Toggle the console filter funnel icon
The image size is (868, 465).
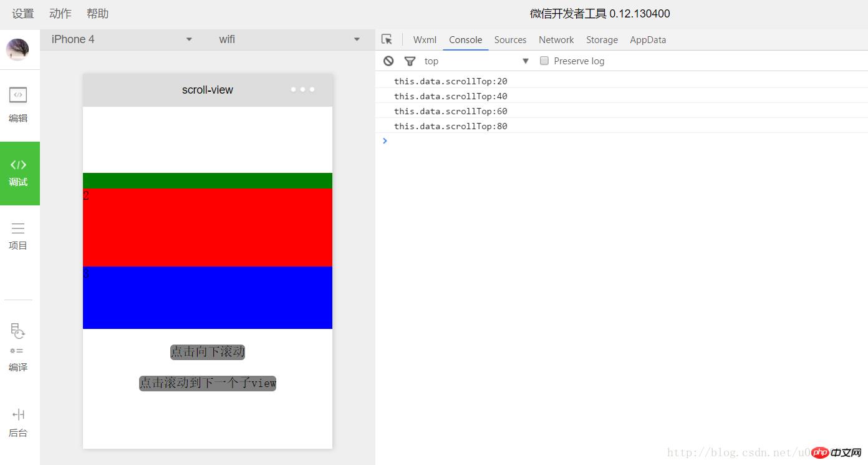pos(410,61)
